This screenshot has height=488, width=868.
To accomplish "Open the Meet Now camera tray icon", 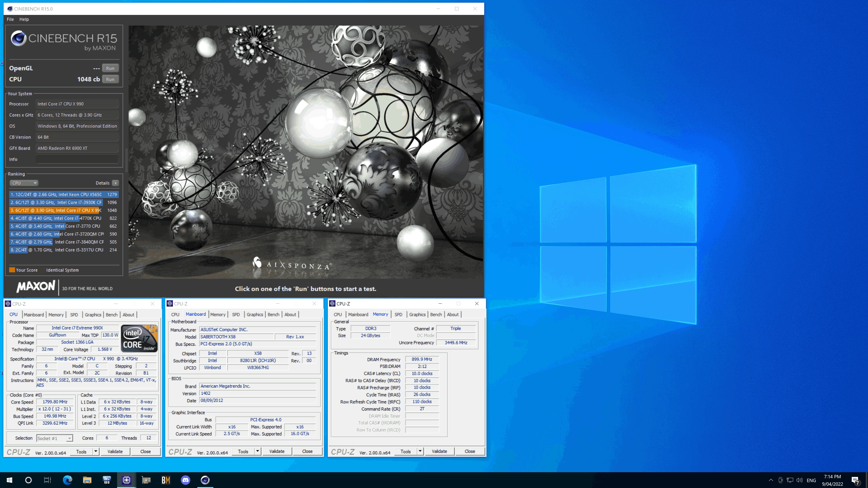I will pos(780,480).
